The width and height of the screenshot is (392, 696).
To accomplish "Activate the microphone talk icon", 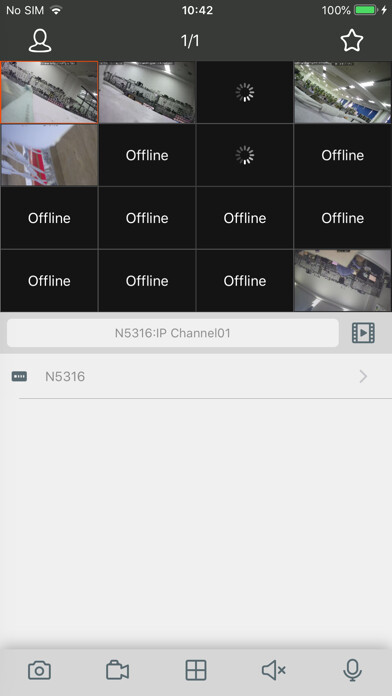I will tap(352, 670).
